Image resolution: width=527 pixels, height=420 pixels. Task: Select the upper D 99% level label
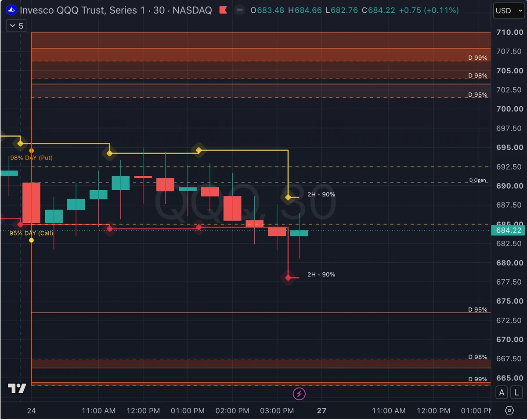click(478, 58)
